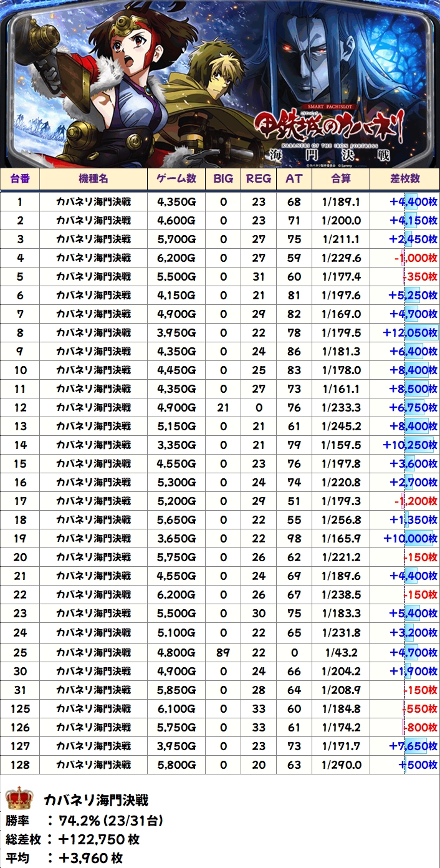Click the 合算 value 1/189.1

(341, 201)
